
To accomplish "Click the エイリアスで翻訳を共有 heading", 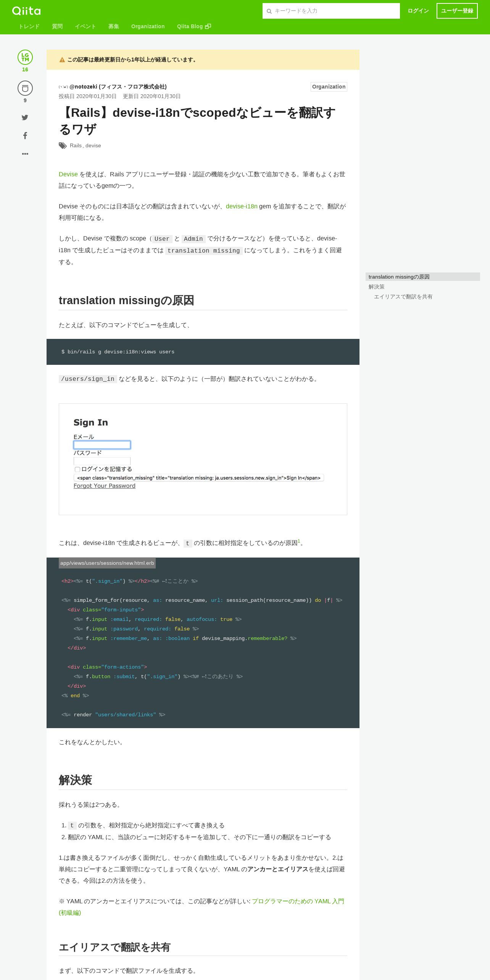I will 114,947.
